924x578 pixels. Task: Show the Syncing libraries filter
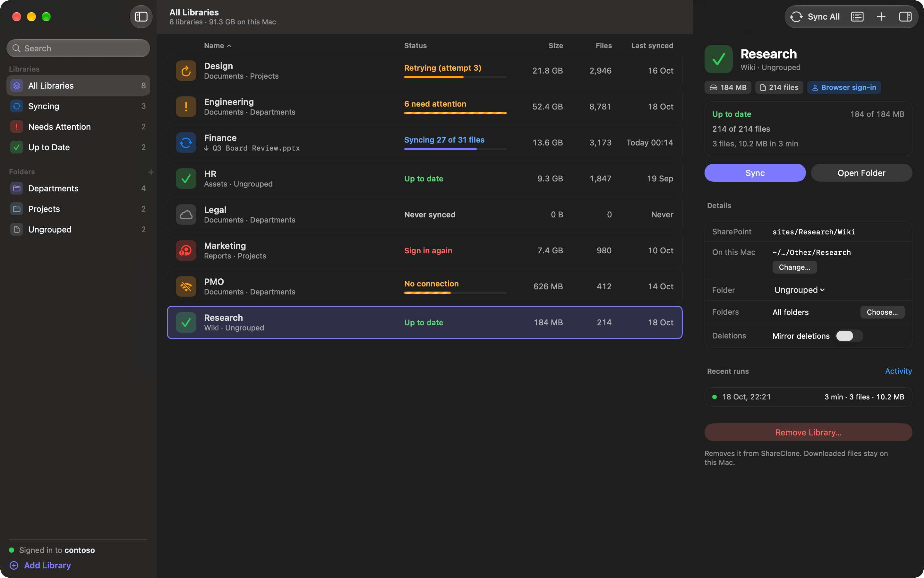78,106
